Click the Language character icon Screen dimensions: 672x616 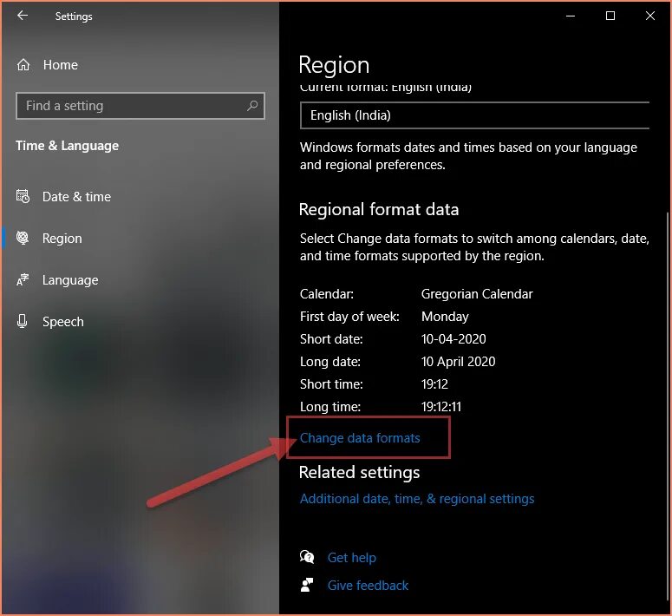click(x=23, y=279)
